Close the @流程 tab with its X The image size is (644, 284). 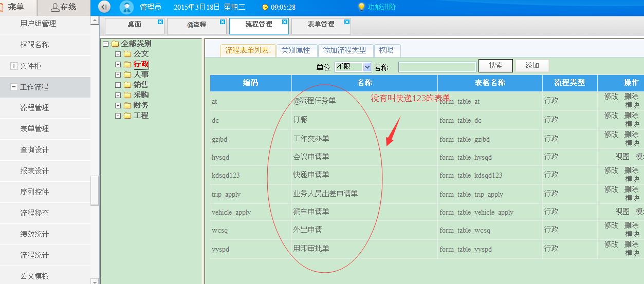click(x=223, y=22)
